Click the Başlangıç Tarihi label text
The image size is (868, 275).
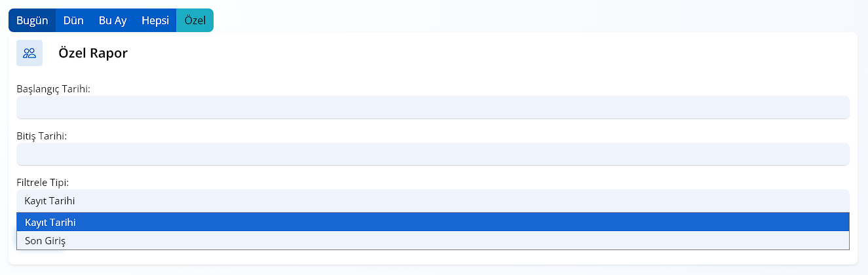[53, 88]
